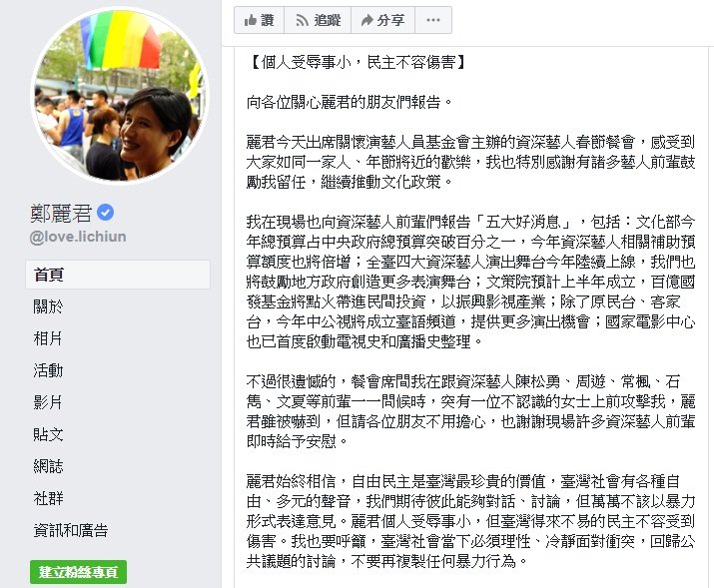Click the post title 個人受辱事小，民主不容傷害
Screen dimensions: 714x588
coord(357,62)
